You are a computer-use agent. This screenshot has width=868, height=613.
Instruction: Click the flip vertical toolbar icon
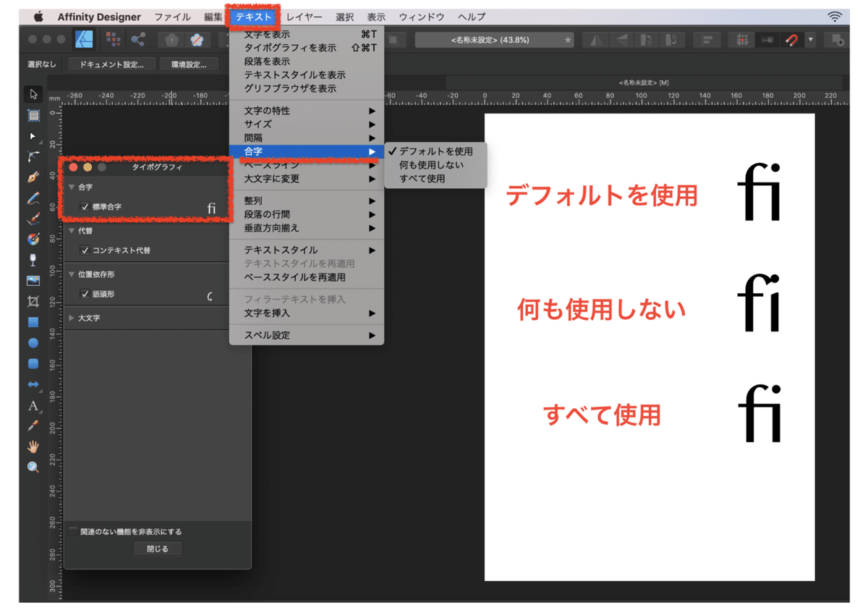[622, 40]
